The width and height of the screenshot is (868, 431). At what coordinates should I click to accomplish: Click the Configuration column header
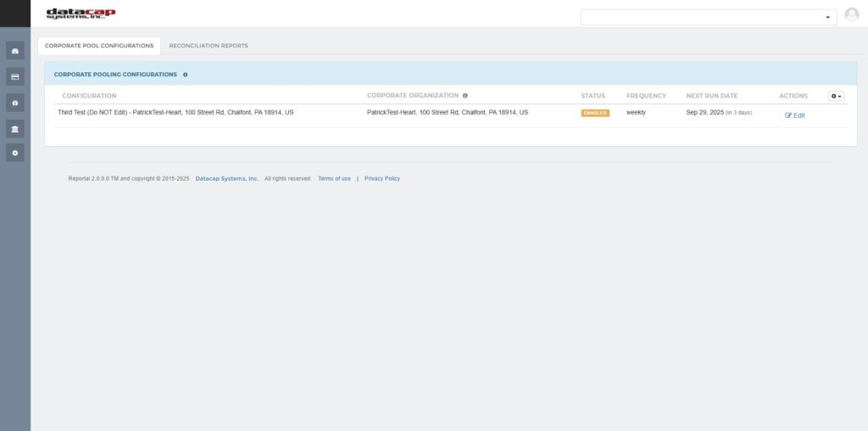(89, 96)
